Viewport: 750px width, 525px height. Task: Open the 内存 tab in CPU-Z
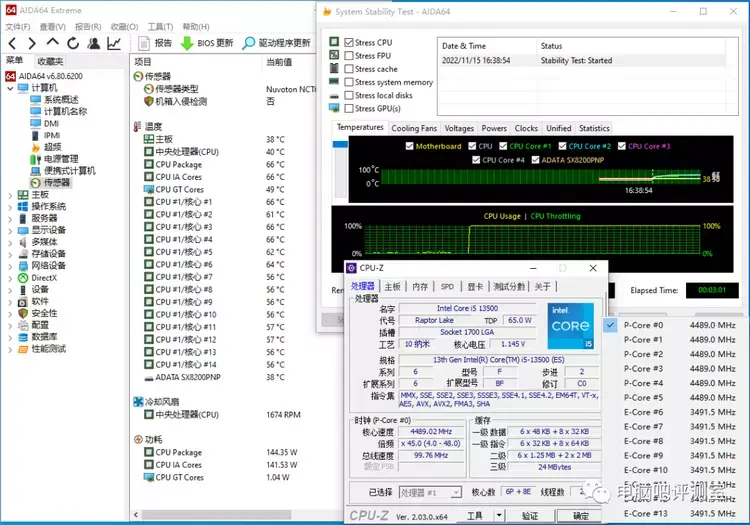tap(420, 286)
